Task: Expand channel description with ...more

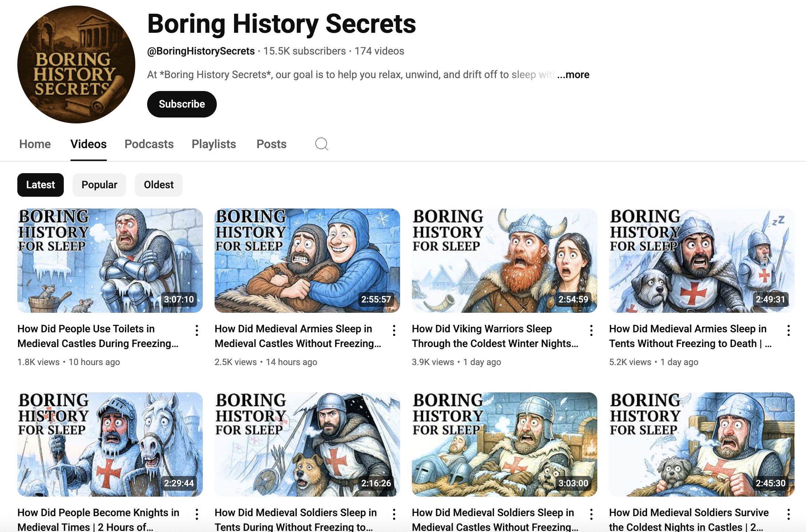Action: [573, 75]
